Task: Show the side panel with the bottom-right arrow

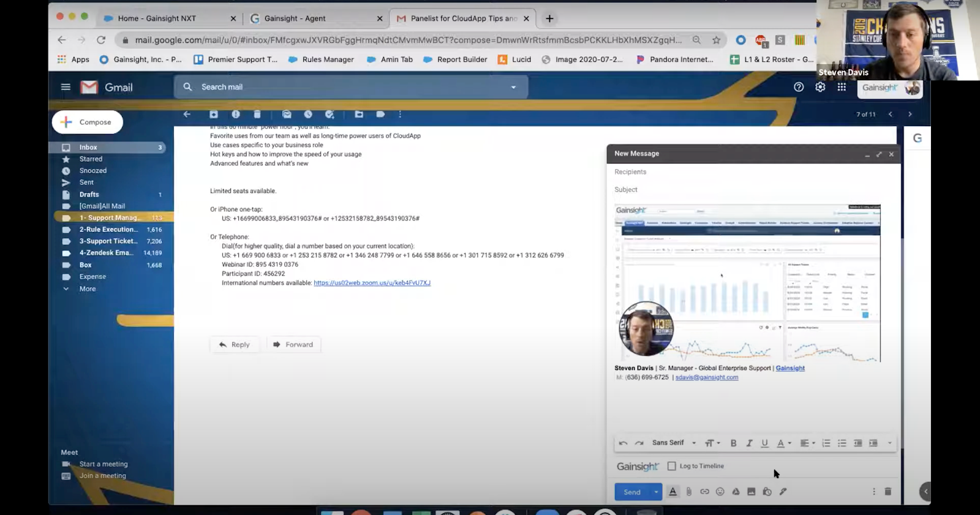Action: (x=925, y=491)
